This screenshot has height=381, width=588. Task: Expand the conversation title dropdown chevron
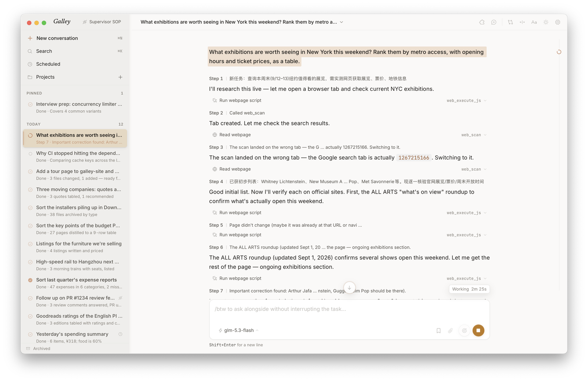point(341,22)
